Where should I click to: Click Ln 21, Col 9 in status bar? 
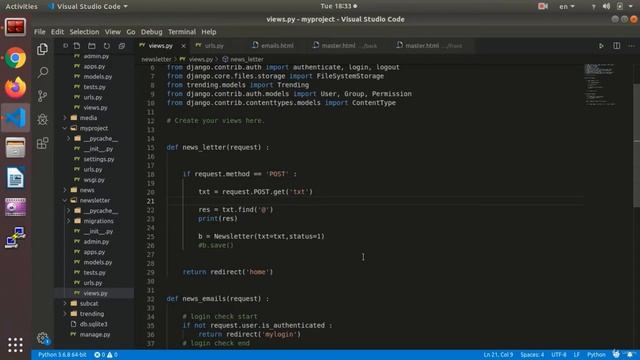coord(498,355)
